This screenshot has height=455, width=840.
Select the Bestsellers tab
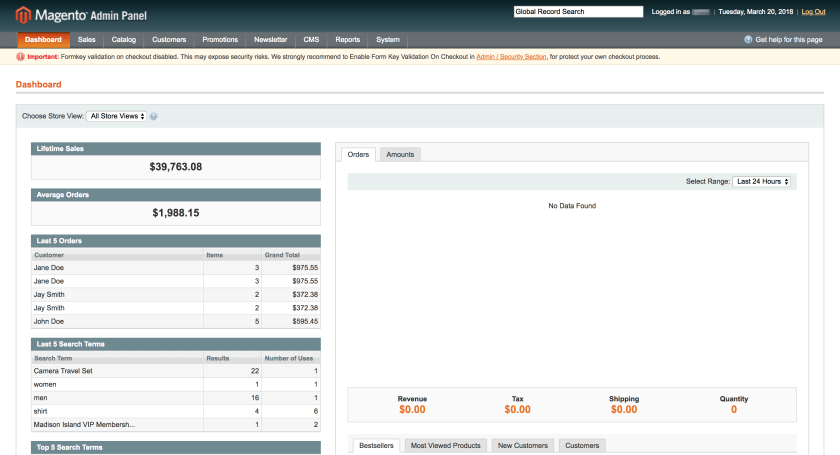click(377, 445)
